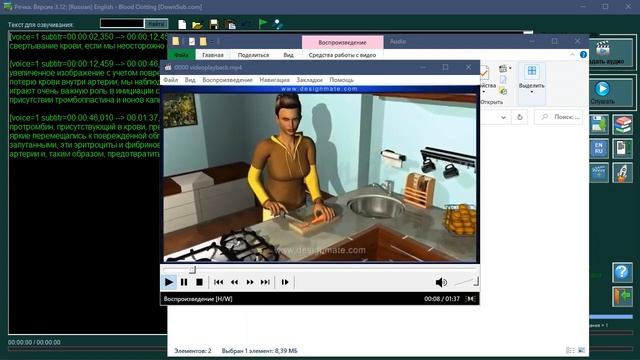Pause the video in the player
Viewport: 640px width, 360px height.
(x=184, y=282)
